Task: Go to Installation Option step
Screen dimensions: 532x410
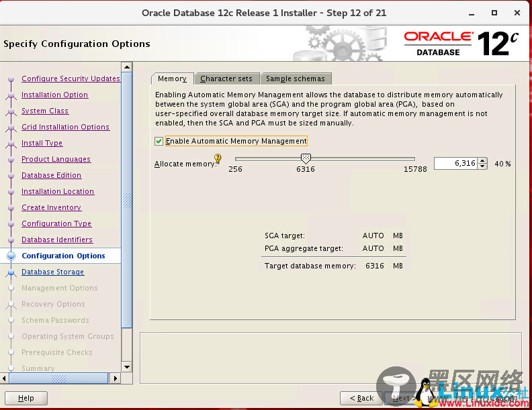Action: (x=54, y=95)
